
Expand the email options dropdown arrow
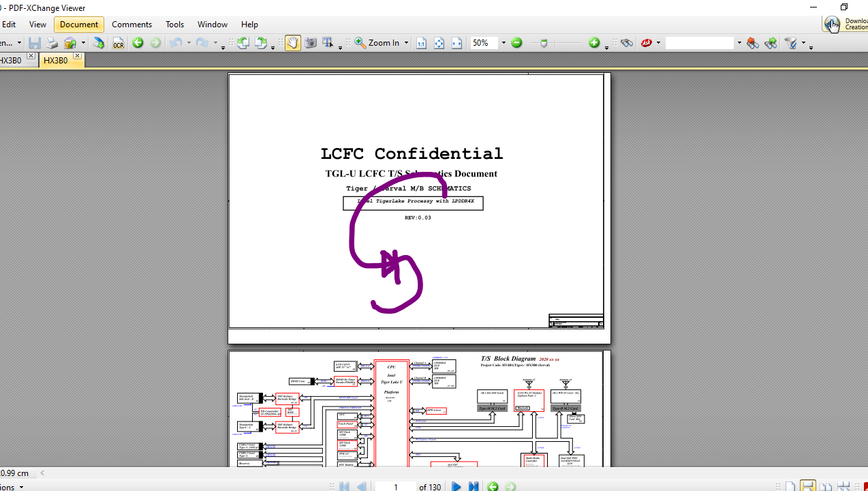tap(83, 43)
